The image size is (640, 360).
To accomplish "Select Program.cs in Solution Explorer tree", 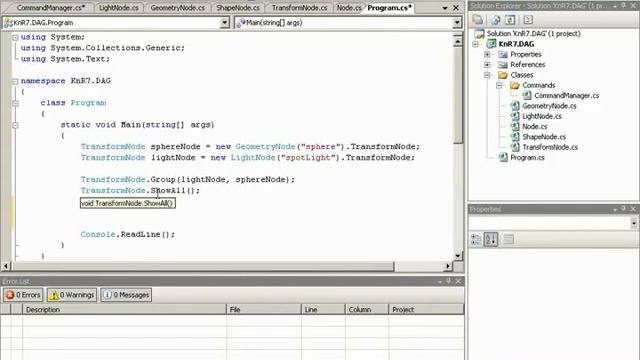I will (x=527, y=158).
